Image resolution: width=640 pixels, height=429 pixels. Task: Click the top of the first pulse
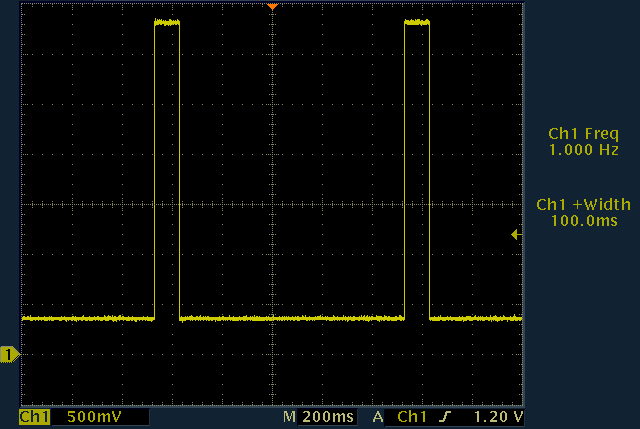[166, 22]
